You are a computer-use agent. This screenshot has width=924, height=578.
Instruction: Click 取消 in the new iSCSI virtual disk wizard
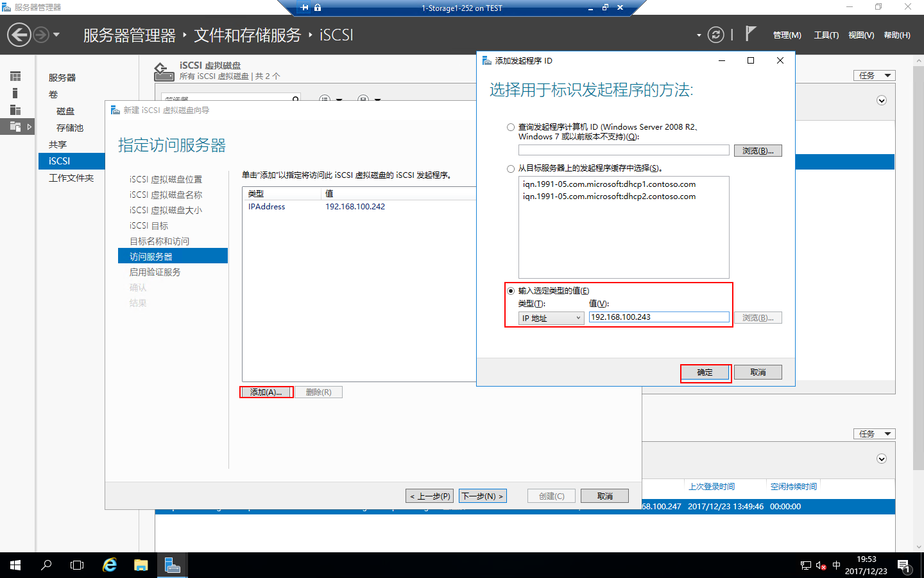coord(604,496)
